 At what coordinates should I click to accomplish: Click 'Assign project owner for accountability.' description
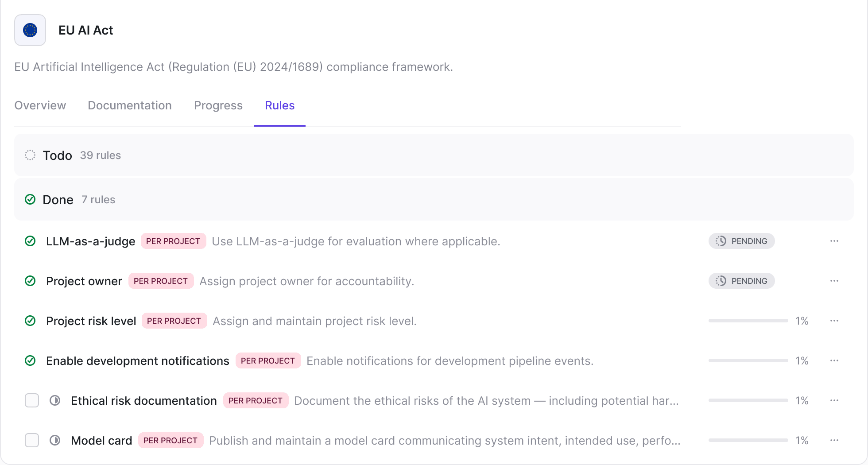[x=307, y=281]
